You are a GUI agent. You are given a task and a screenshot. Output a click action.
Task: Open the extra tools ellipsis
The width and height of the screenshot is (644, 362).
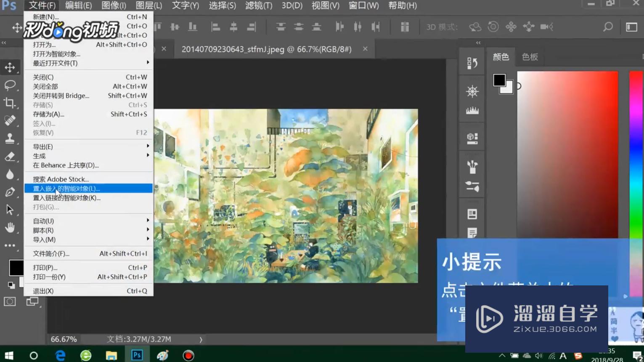[10, 245]
